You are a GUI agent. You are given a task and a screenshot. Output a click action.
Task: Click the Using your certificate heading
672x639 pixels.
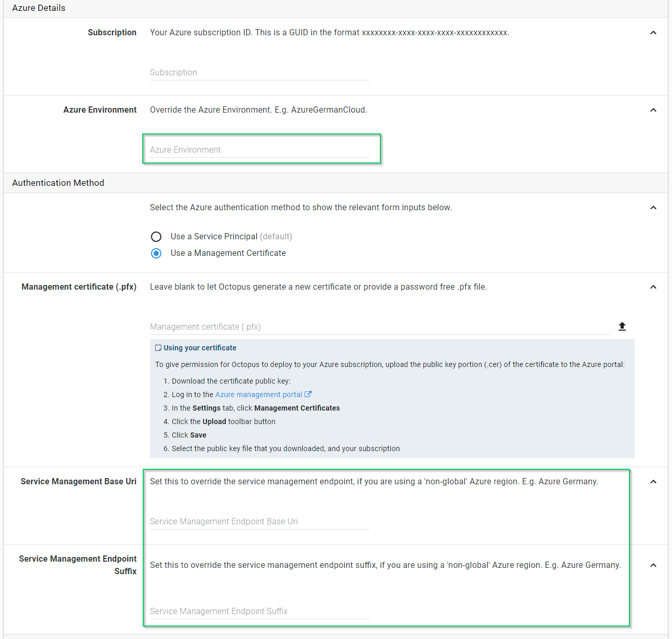(x=200, y=347)
